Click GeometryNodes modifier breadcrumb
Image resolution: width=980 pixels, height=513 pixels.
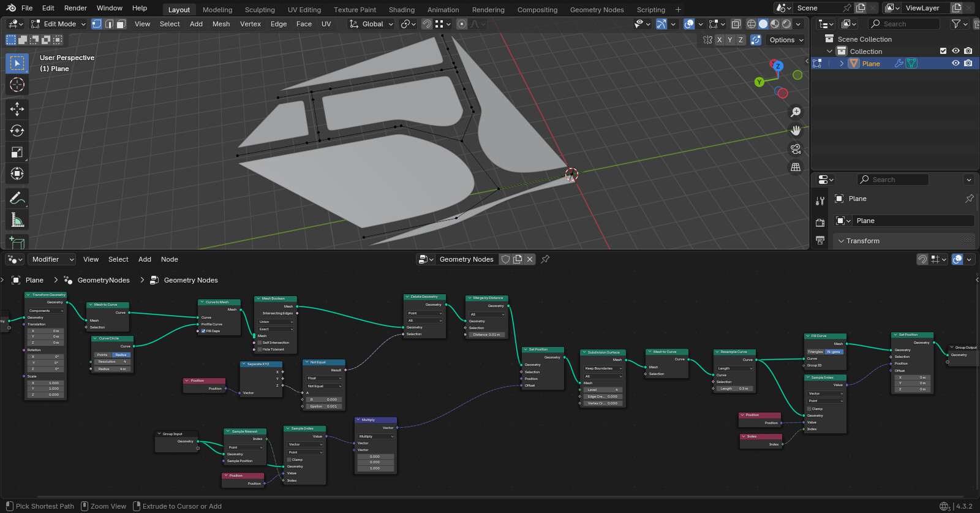click(x=104, y=280)
